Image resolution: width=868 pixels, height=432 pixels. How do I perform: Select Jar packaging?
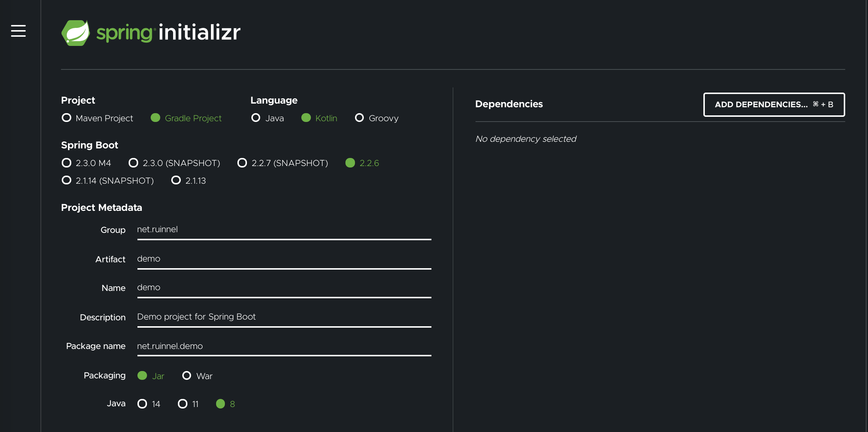151,376
